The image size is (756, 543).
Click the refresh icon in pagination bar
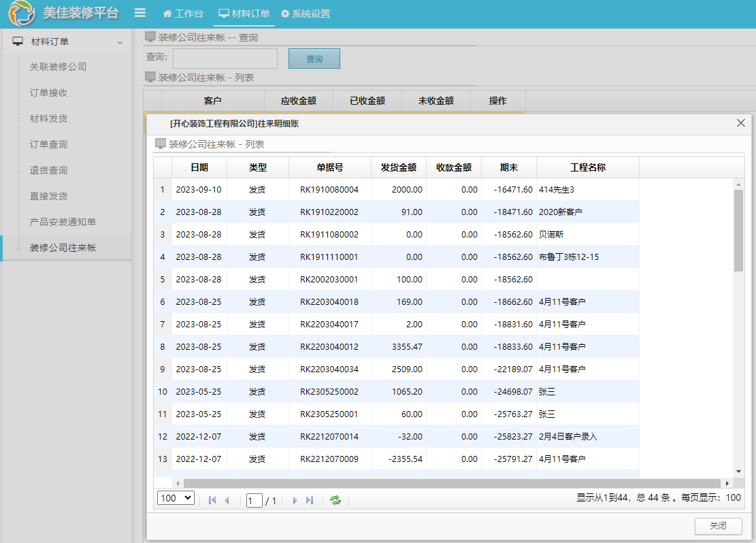tap(335, 500)
